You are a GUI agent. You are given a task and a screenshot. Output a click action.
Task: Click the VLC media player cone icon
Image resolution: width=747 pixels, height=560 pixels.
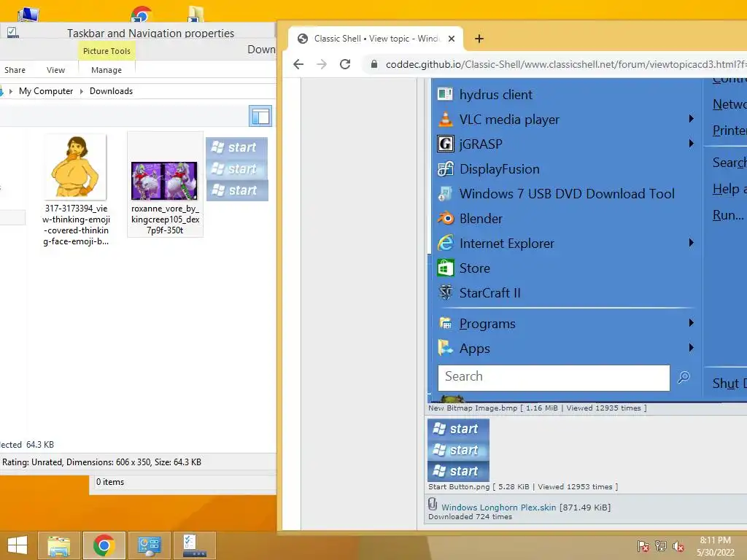[x=445, y=119]
